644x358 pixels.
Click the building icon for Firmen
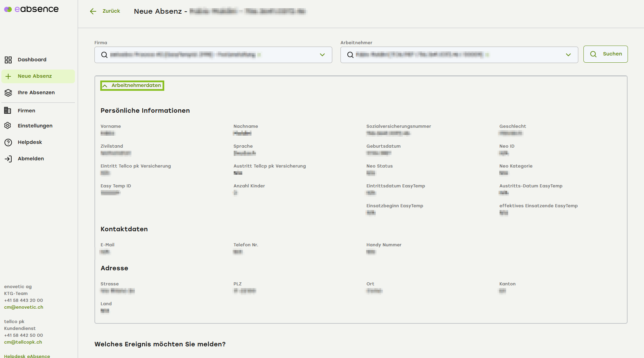pos(8,111)
